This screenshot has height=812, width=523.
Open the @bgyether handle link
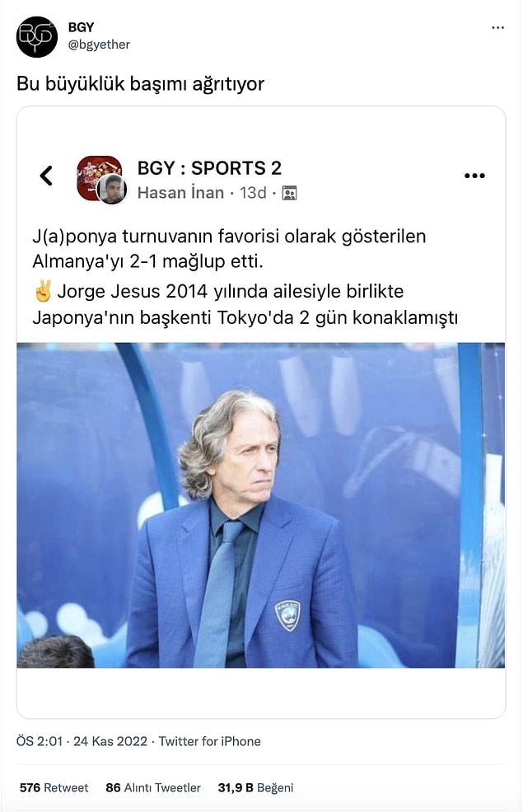pyautogui.click(x=99, y=45)
